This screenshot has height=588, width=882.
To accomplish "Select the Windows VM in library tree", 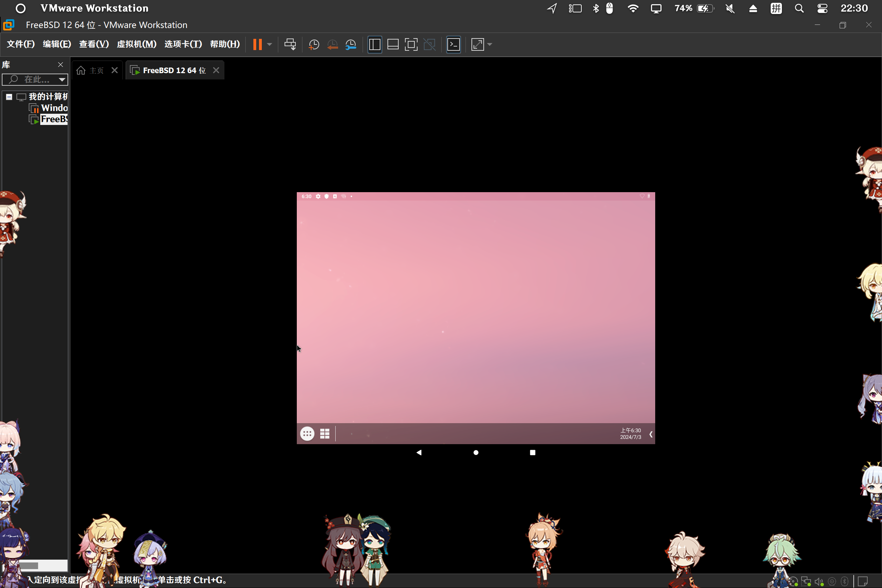I will (54, 108).
